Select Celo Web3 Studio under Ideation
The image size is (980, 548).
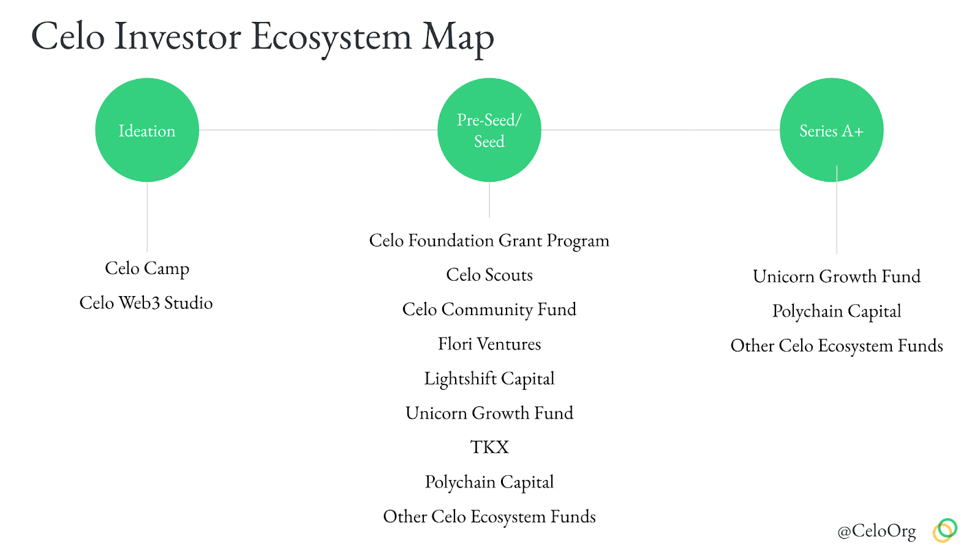[146, 303]
